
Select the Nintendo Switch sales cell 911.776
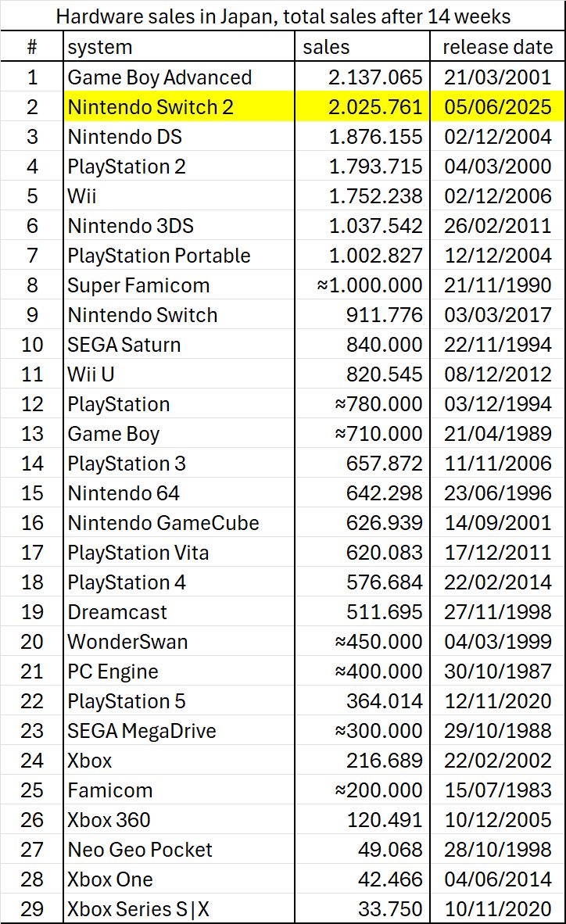point(362,315)
